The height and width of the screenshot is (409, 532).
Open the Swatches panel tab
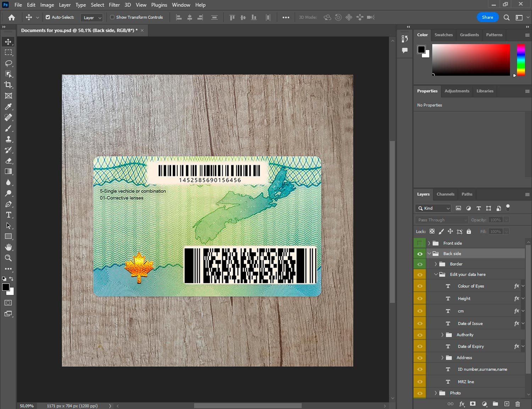(x=443, y=35)
